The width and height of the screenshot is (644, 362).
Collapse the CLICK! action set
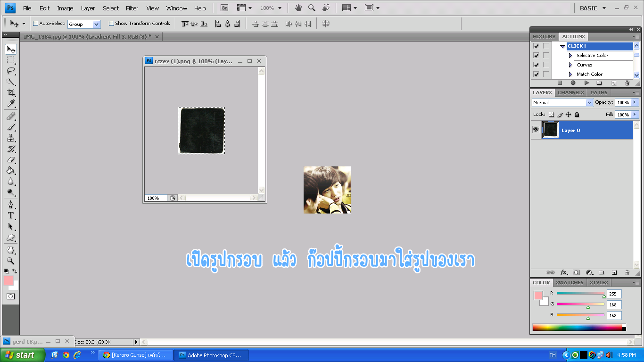point(562,46)
